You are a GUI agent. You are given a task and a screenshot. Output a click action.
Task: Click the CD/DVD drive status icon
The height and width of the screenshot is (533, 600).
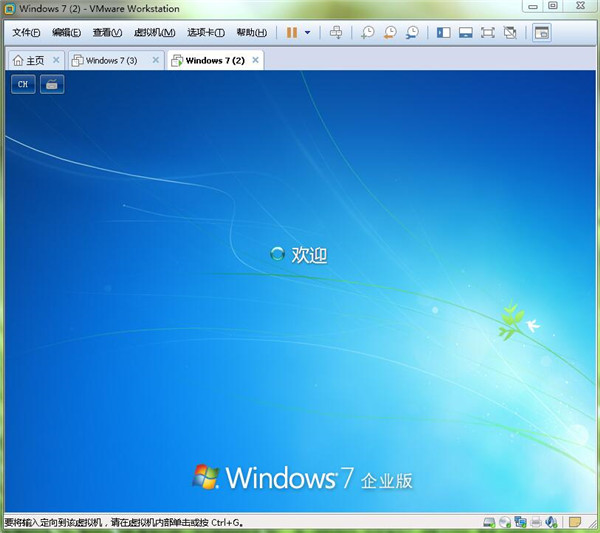pyautogui.click(x=505, y=522)
